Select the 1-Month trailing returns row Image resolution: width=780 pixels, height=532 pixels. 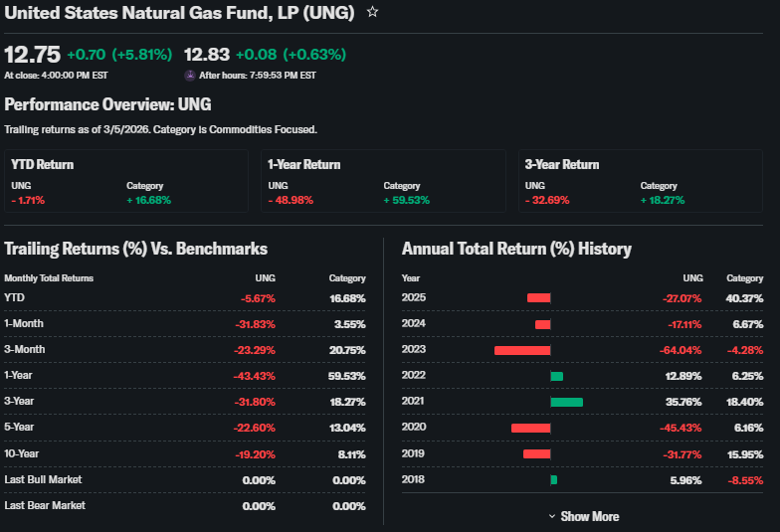pos(184,323)
